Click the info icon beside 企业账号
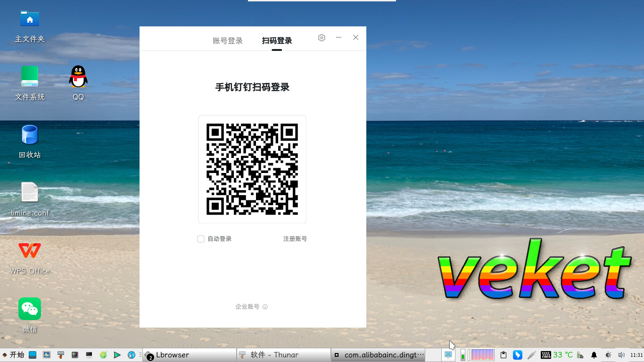The height and width of the screenshot is (362, 644). [x=265, y=307]
